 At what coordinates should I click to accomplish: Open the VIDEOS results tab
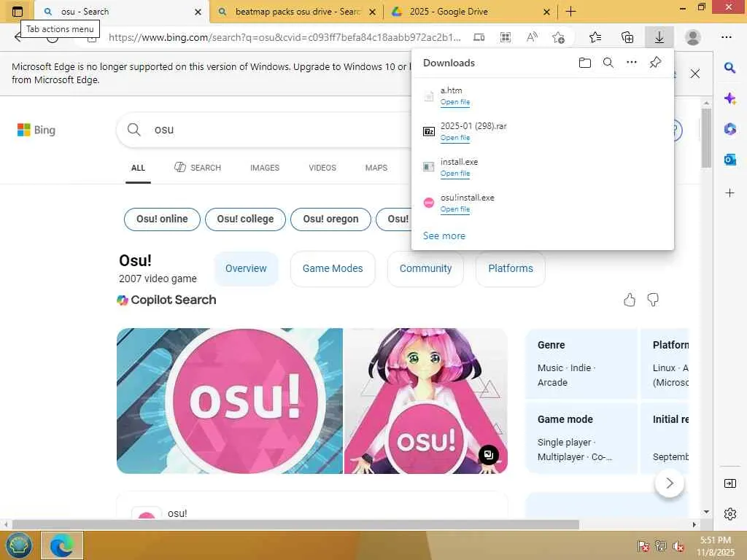coord(322,168)
